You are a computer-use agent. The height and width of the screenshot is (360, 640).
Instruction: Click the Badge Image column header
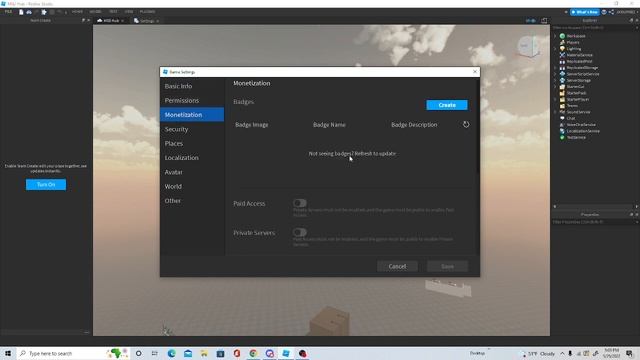click(251, 124)
